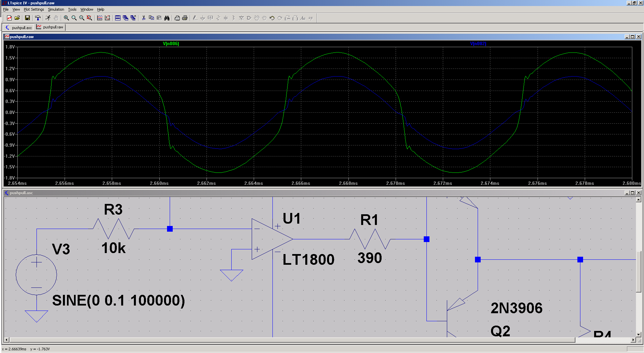Click the Copy toolbar icon
Viewport: 644px width, 353px height.
[151, 18]
